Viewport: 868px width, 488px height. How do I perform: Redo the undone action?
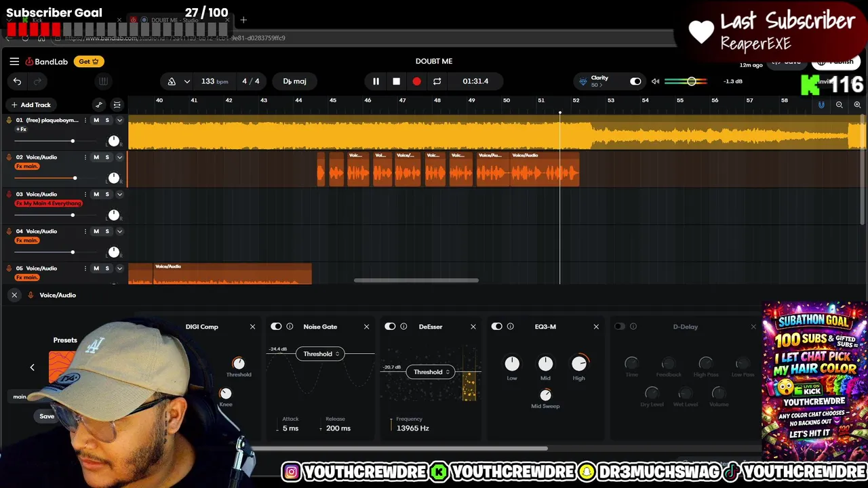point(37,81)
